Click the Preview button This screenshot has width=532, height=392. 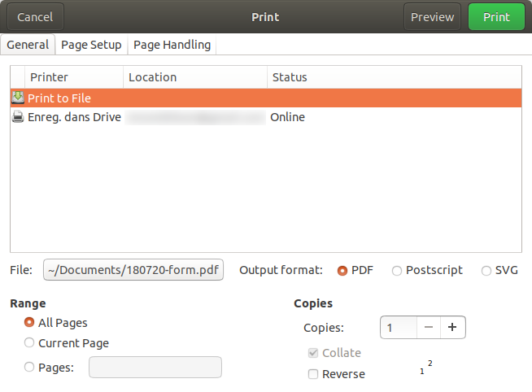pos(432,16)
